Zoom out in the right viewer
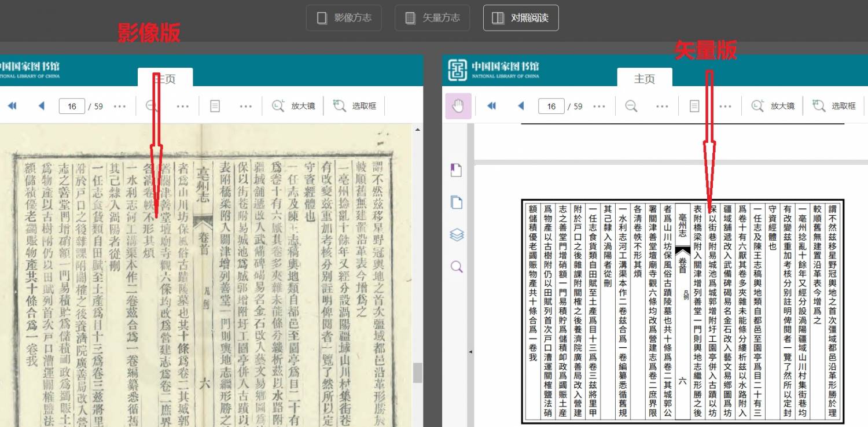Image resolution: width=868 pixels, height=427 pixels. [x=631, y=106]
